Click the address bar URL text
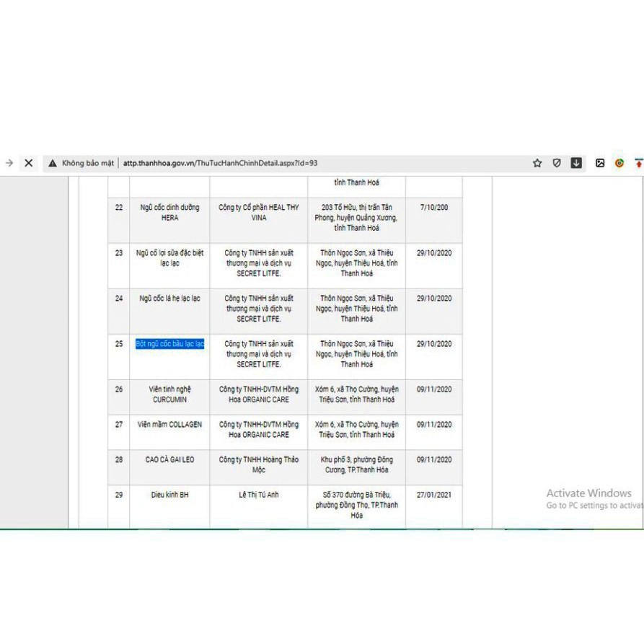644x644 pixels. coord(220,163)
